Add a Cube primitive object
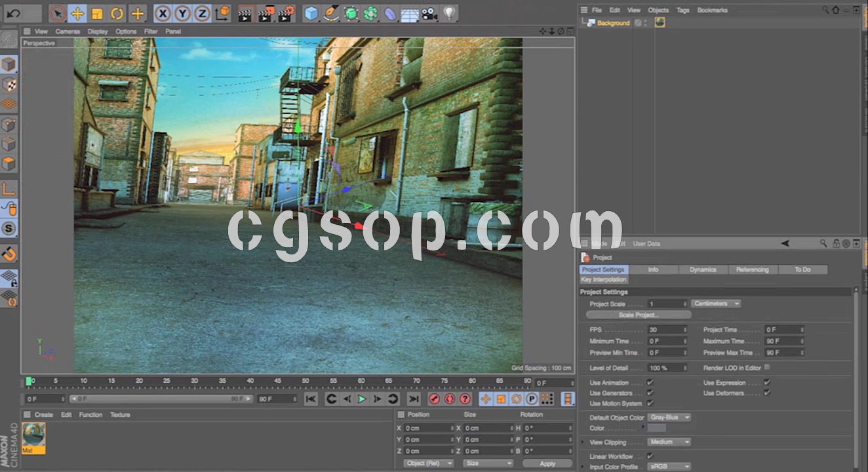Screen dimensions: 868x472 tap(311, 13)
